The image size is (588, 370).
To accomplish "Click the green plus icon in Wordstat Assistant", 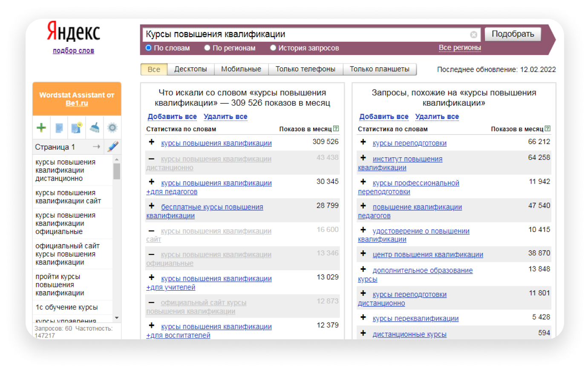I will point(41,127).
